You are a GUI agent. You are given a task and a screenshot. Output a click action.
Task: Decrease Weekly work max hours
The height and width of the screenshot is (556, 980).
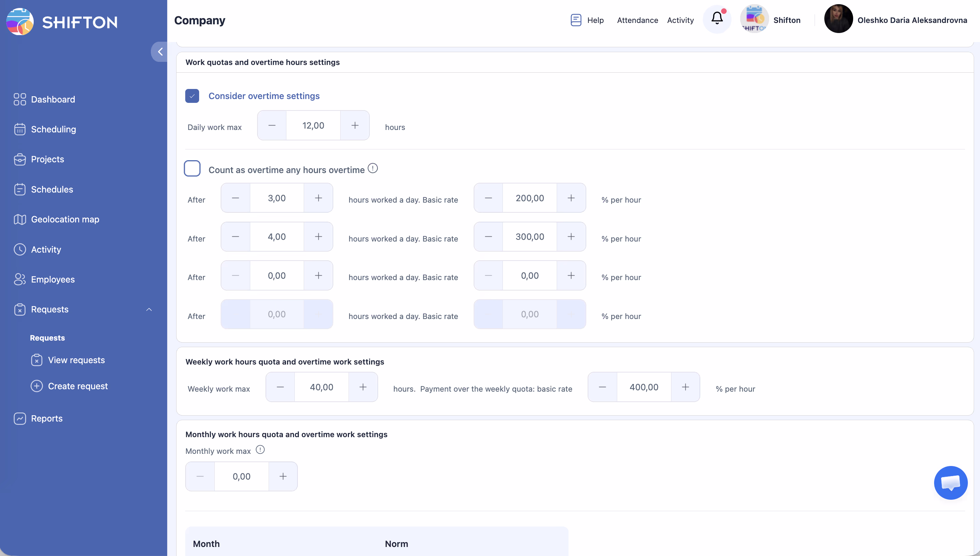(x=280, y=387)
